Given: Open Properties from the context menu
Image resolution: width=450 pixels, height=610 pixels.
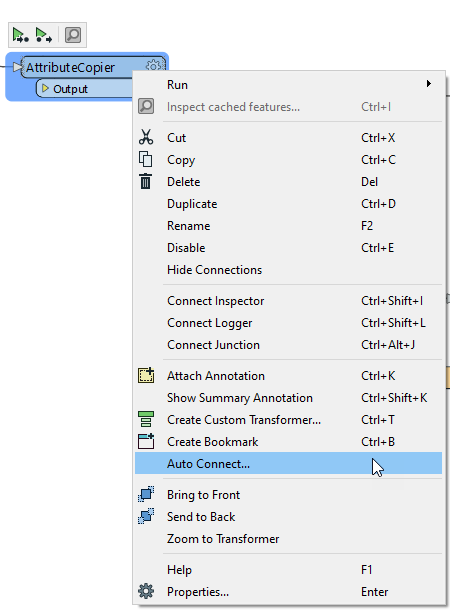Looking at the screenshot, I should point(288,592).
